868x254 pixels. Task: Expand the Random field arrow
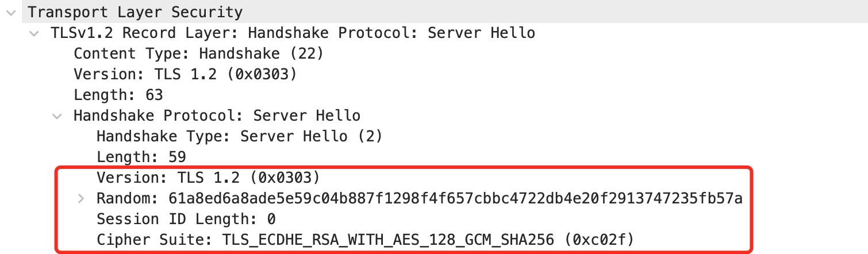[80, 199]
